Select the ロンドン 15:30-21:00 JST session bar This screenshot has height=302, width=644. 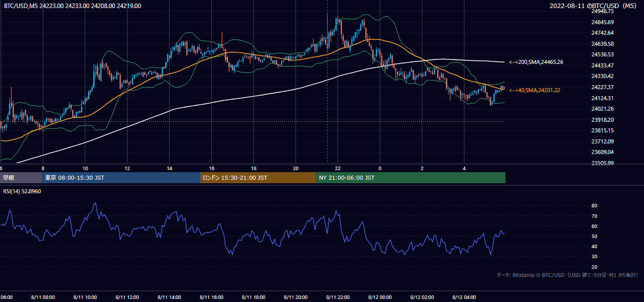coord(258,178)
